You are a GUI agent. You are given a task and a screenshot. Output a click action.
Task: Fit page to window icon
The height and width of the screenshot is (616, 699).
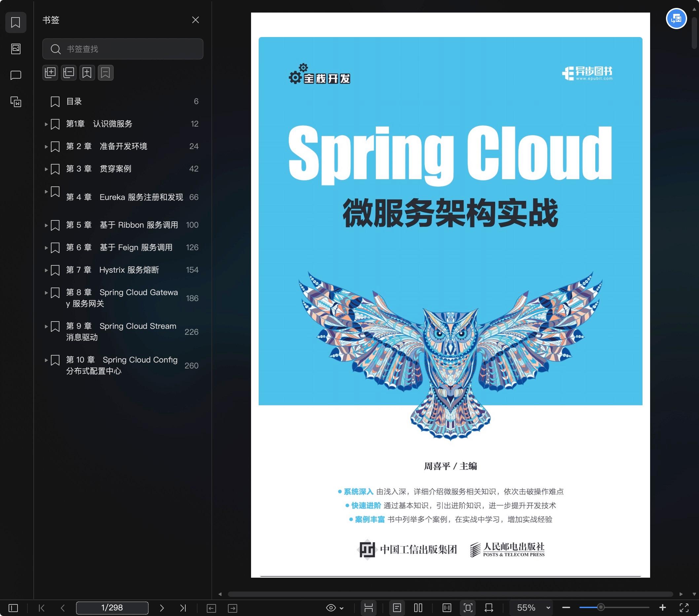(x=468, y=608)
